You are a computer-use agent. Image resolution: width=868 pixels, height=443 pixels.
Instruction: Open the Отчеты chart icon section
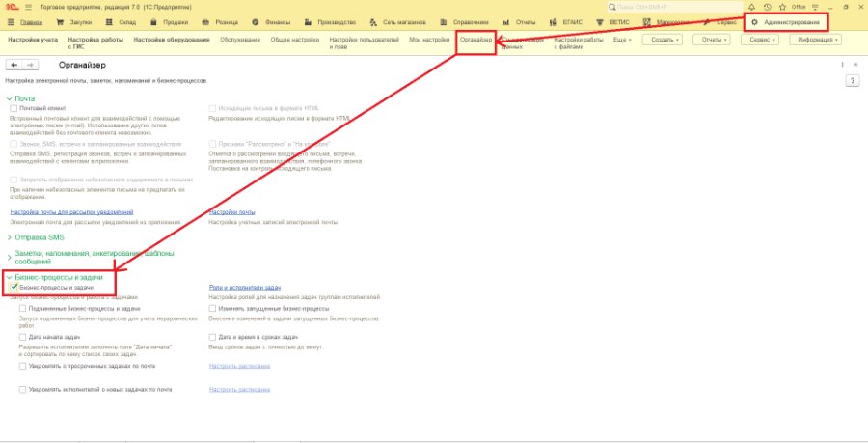[x=506, y=23]
